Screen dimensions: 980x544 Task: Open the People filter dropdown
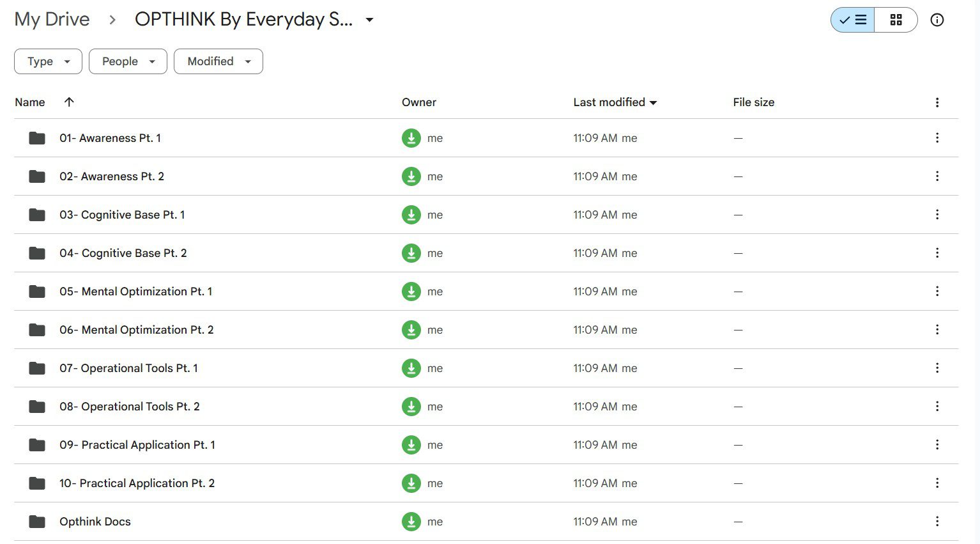[128, 61]
